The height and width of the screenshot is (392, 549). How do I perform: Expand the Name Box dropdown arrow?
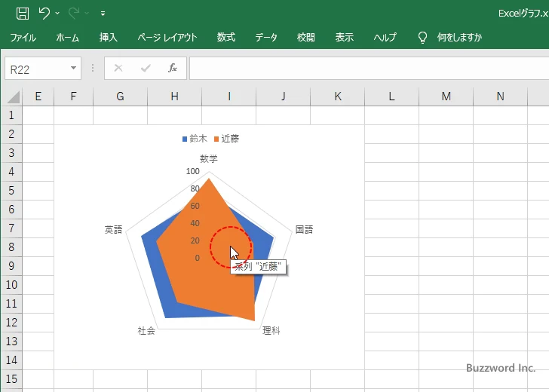(x=74, y=68)
